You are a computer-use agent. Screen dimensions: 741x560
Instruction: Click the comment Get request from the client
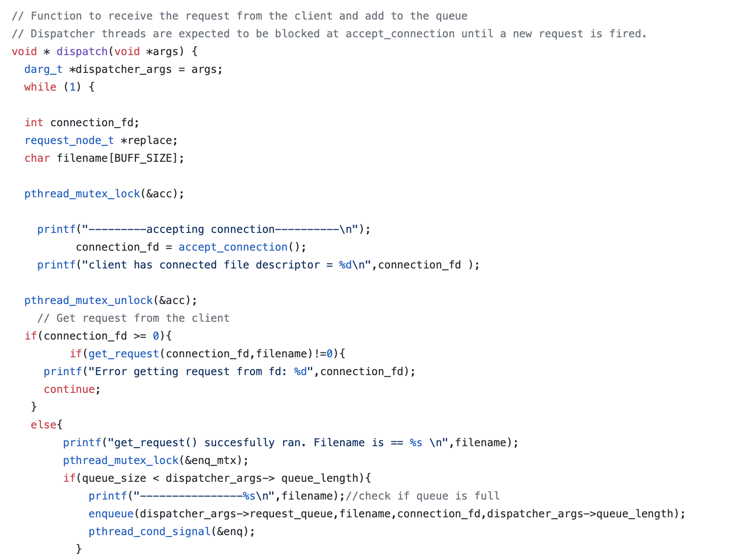tap(133, 318)
